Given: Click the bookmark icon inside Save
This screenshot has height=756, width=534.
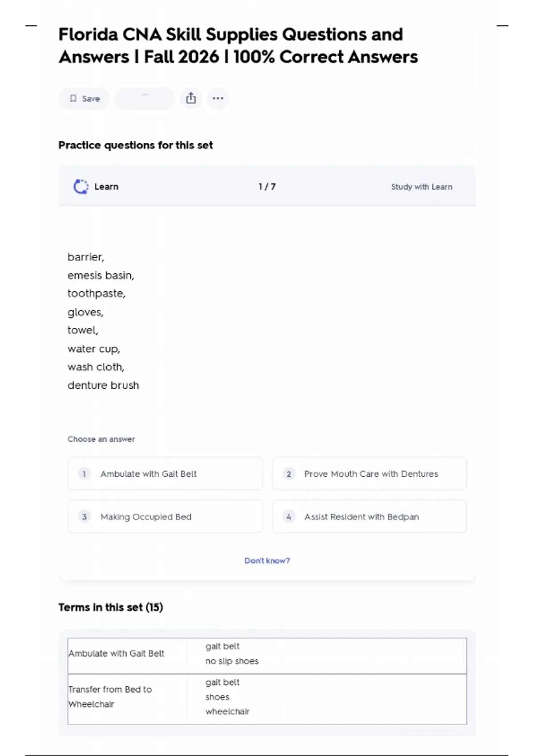Looking at the screenshot, I should point(73,98).
